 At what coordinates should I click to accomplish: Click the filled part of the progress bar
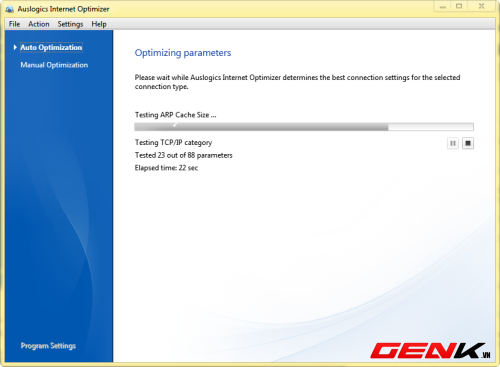(x=261, y=127)
